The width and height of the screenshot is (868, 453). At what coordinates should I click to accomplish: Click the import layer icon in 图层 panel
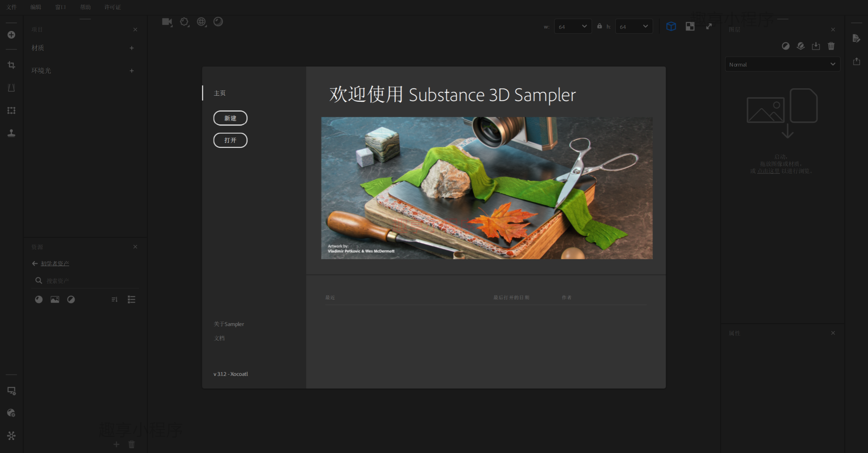pyautogui.click(x=816, y=46)
